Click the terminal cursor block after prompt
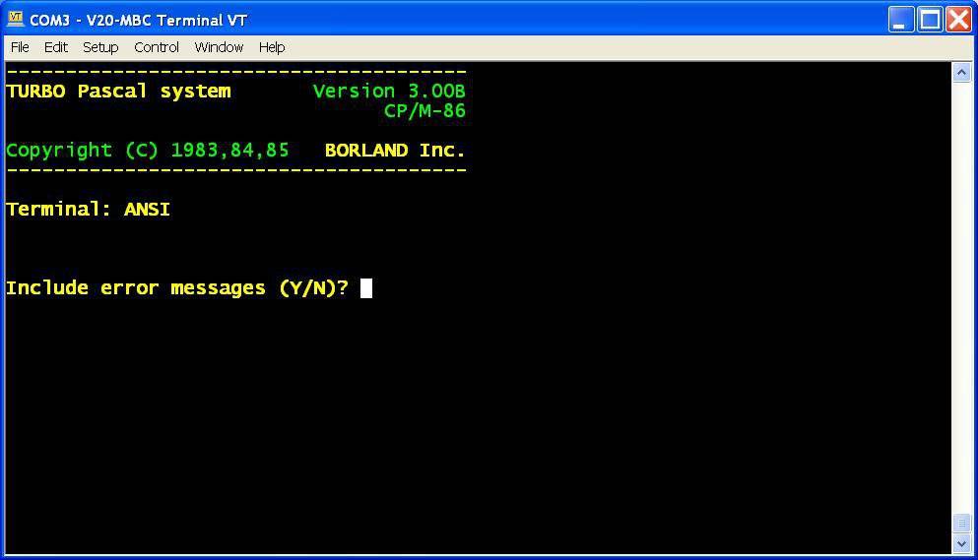Image resolution: width=978 pixels, height=560 pixels. (366, 288)
